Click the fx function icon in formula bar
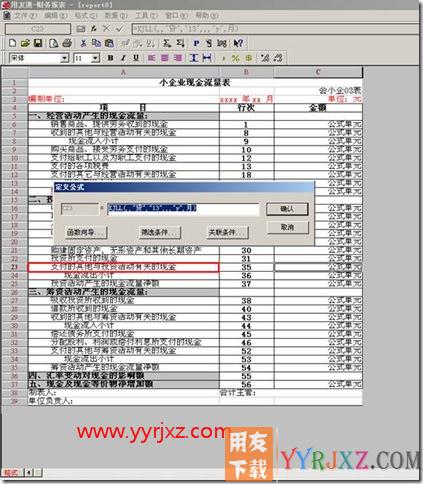 pyautogui.click(x=94, y=29)
